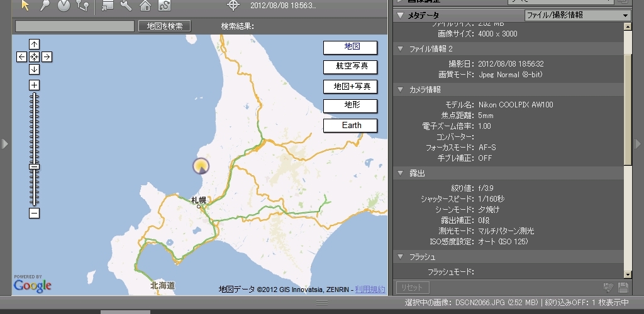This screenshot has width=644, height=314.
Task: Click the photo location marker on map
Action: pyautogui.click(x=201, y=166)
